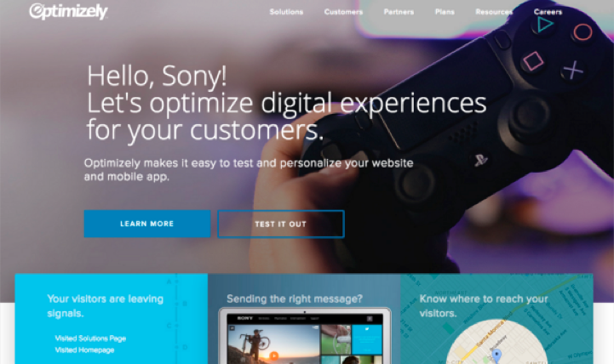The width and height of the screenshot is (614, 364).
Task: Open the Customers menu item
Action: click(x=343, y=12)
